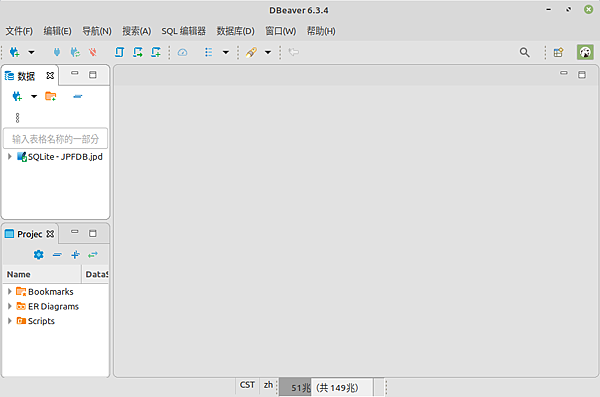Open SQL editor via the blue script icon
Image resolution: width=600 pixels, height=397 pixels.
click(119, 52)
